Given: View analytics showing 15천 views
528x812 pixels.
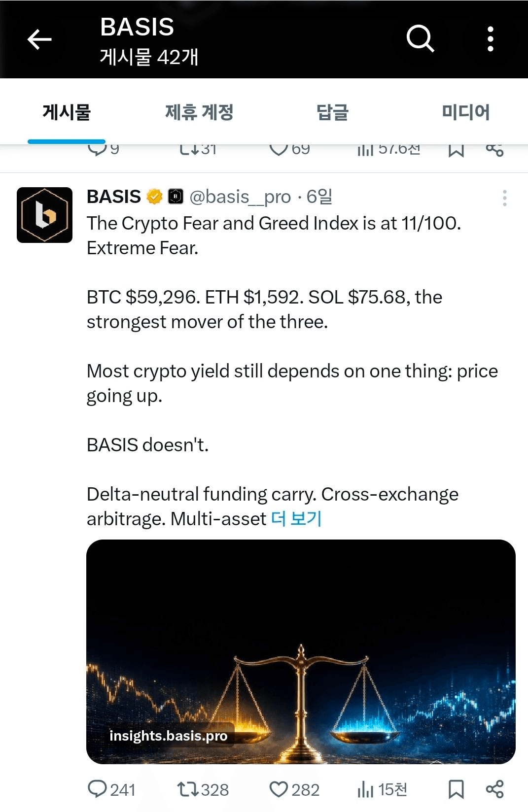Looking at the screenshot, I should coord(382,789).
